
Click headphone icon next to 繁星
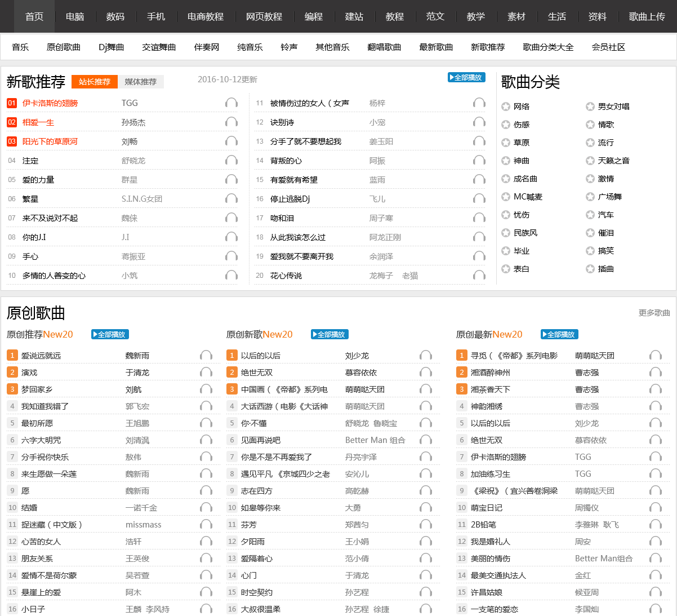click(231, 198)
